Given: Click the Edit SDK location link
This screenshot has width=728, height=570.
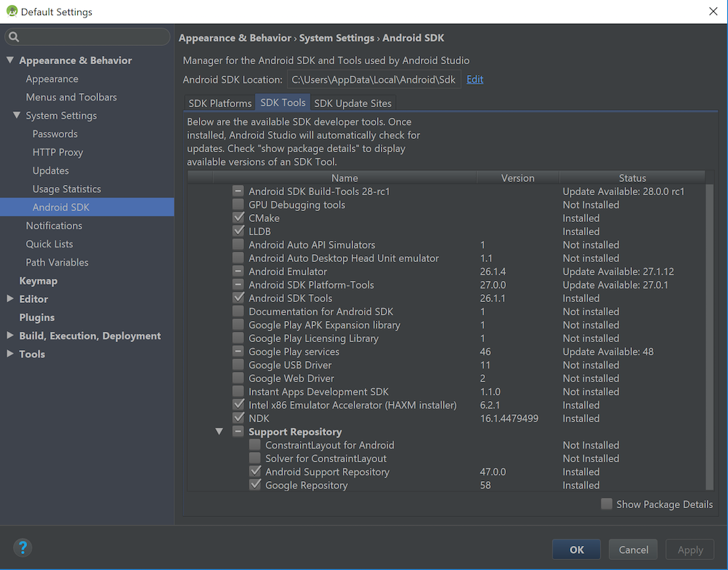Looking at the screenshot, I should point(475,79).
